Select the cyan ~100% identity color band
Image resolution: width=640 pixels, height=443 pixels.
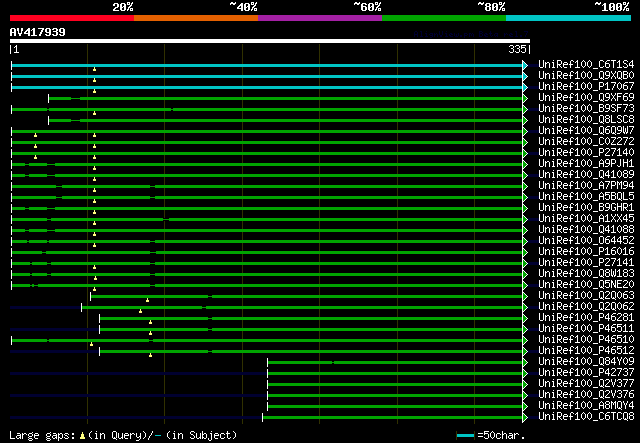pos(568,18)
